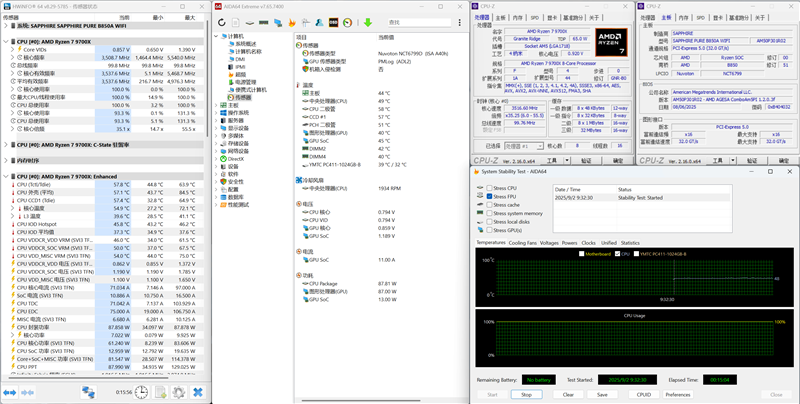
Task: Open the flame stability test icon in AIDA64 toolbar
Action: [x=292, y=22]
